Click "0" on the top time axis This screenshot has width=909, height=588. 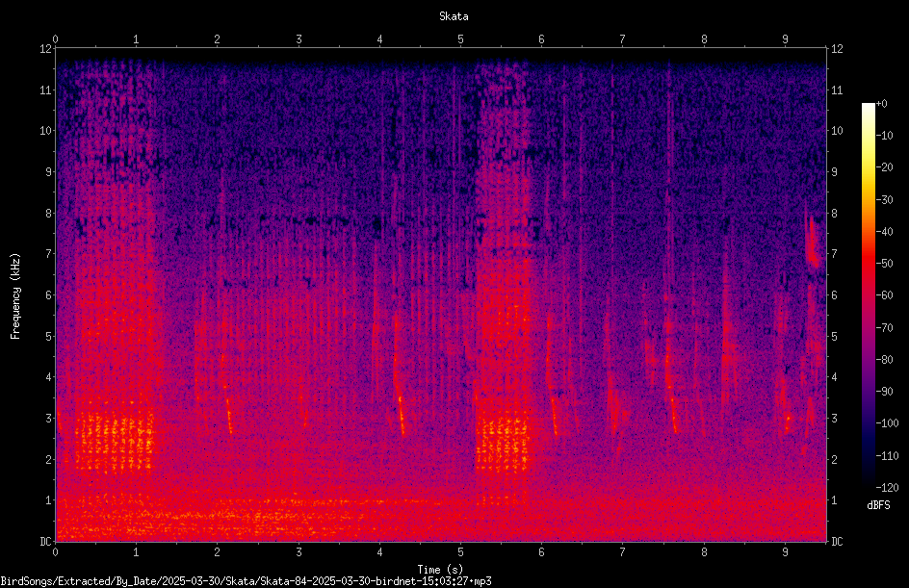55,39
